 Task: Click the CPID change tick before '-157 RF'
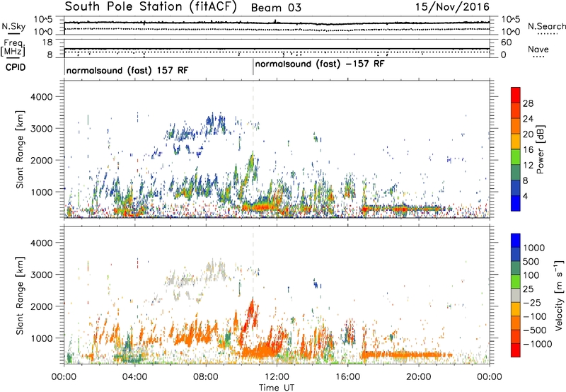click(x=253, y=67)
